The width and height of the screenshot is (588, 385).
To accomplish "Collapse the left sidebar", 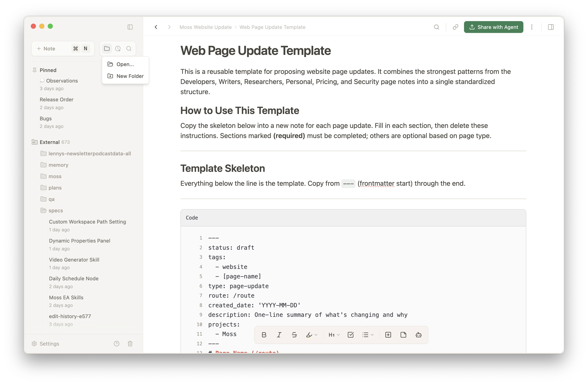I will pyautogui.click(x=130, y=27).
